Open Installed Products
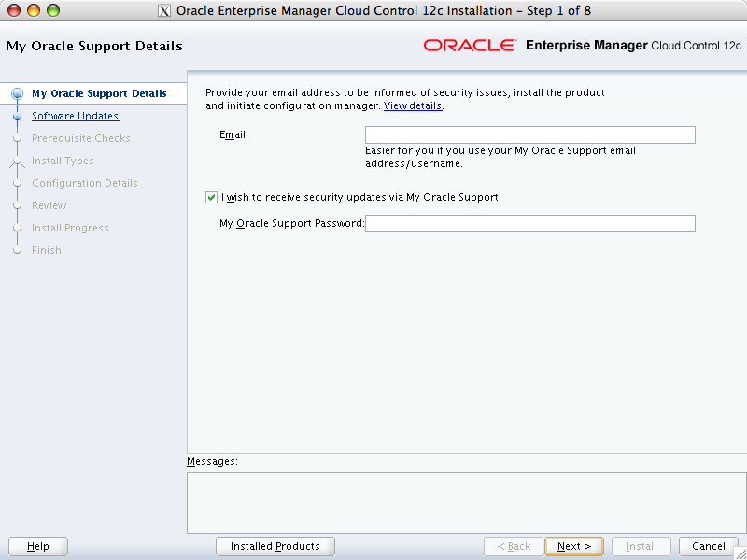 click(x=275, y=546)
